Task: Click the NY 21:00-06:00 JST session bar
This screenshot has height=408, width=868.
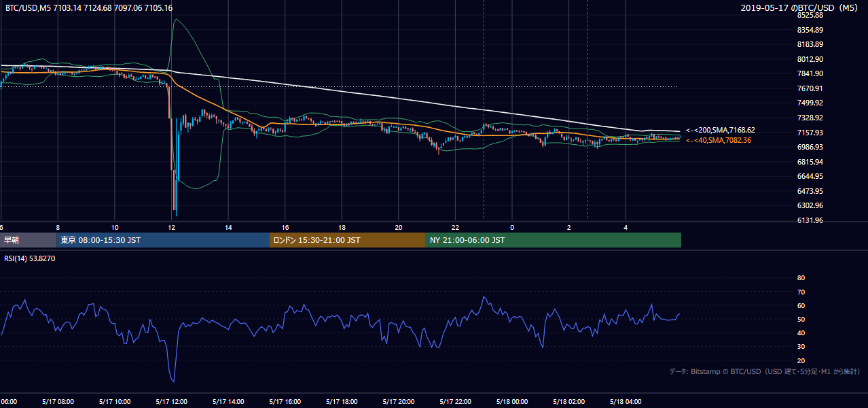Action: [554, 240]
